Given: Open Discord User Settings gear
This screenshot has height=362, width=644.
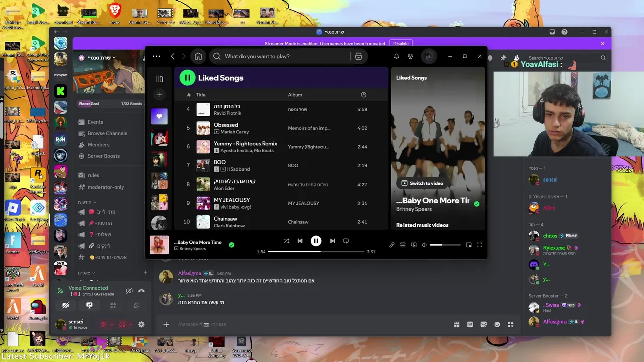Looking at the screenshot, I should [x=141, y=325].
